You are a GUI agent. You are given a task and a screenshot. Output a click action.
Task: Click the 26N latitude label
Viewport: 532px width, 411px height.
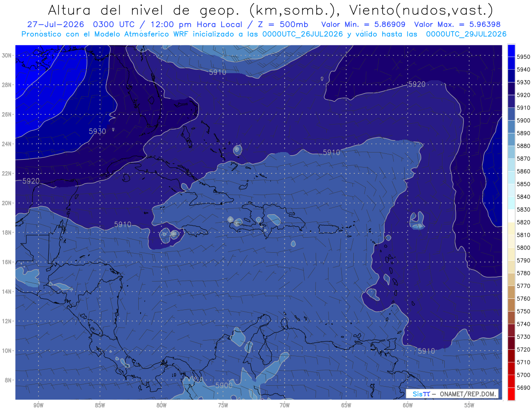(7, 114)
